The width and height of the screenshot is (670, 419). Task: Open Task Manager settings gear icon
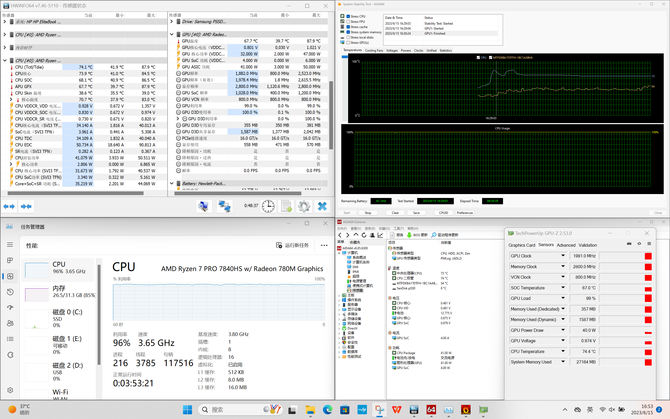coord(10,390)
